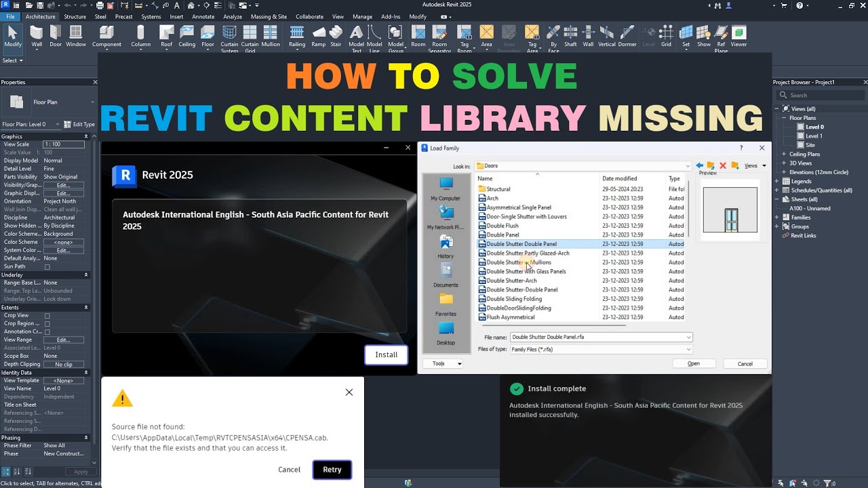Select the Roof tool
This screenshot has width=868, height=488.
click(166, 37)
